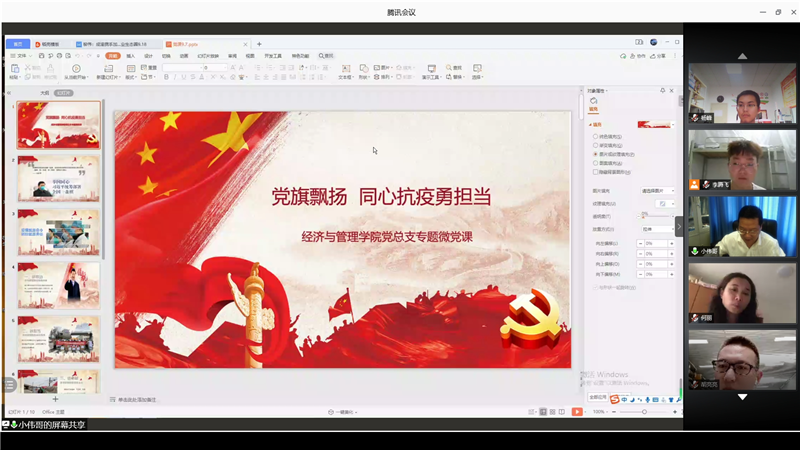Screen dimensions: 800x450
Task: Click the Redo arrow
Action: (89, 56)
